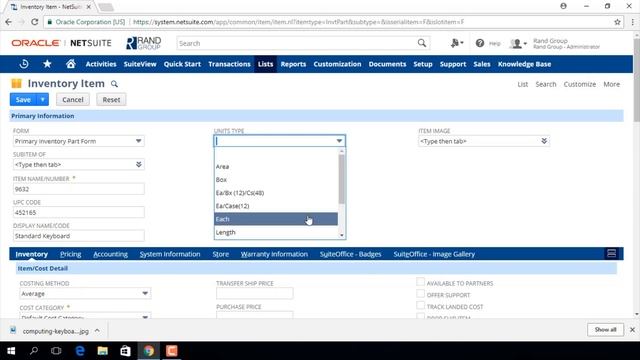Screen dimensions: 640x360
Task: Click magnifier icon beside Inventory Item title
Action: (114, 84)
